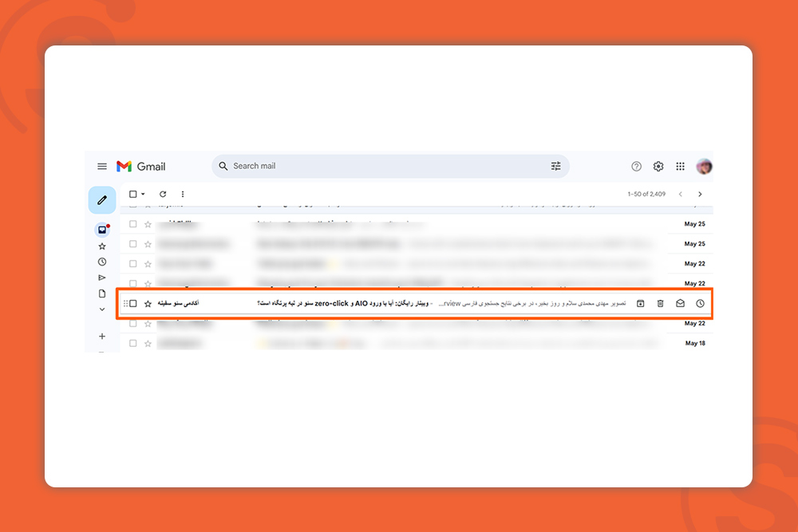Show search options filter icon

(x=555, y=167)
